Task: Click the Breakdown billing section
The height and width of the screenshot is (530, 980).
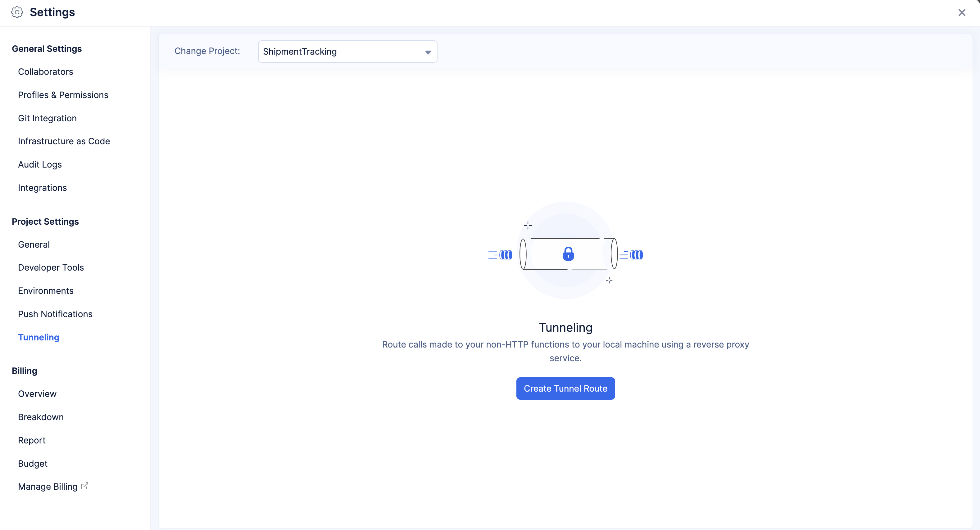Action: [x=41, y=417]
